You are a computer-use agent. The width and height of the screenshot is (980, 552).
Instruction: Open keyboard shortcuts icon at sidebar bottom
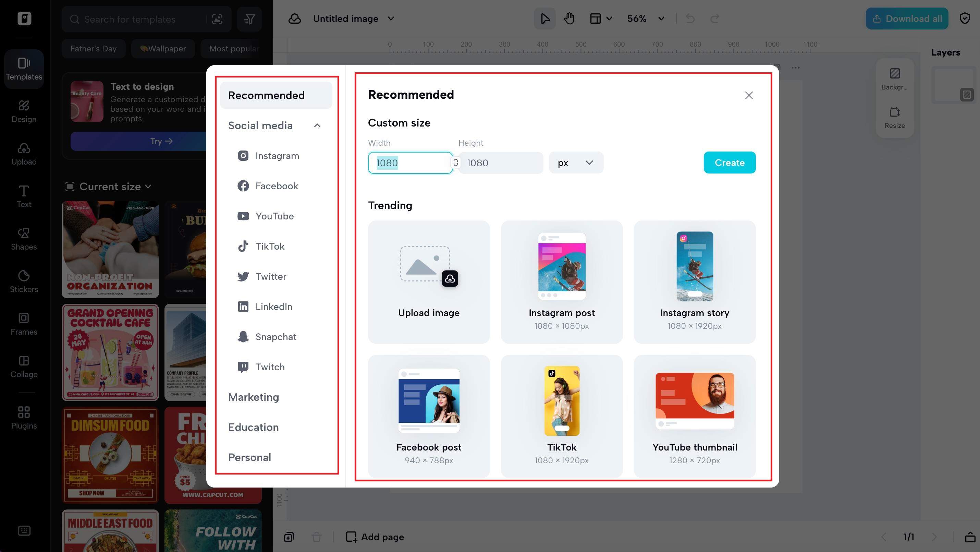(x=24, y=531)
